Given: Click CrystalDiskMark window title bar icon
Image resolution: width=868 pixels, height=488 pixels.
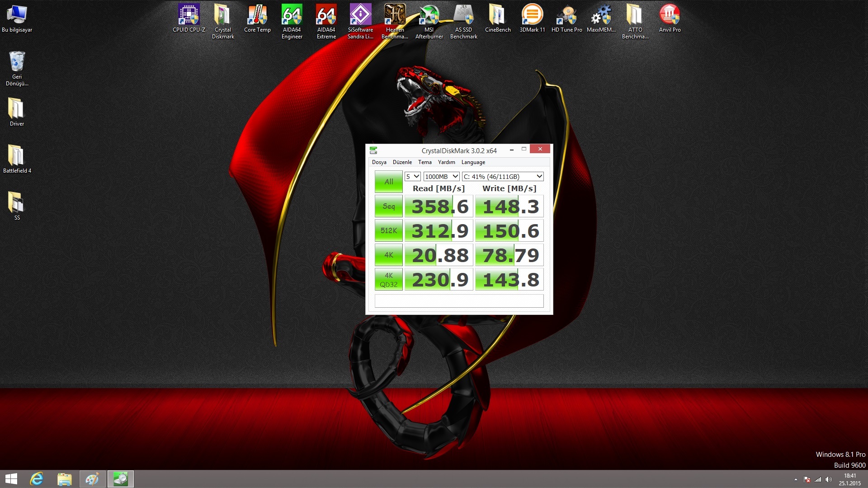Looking at the screenshot, I should tap(373, 150).
